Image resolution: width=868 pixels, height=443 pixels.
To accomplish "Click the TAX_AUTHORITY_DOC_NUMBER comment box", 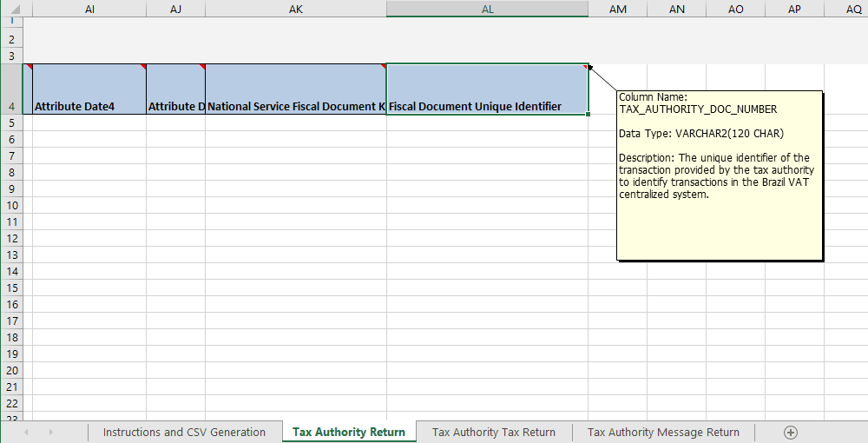I will [x=720, y=175].
